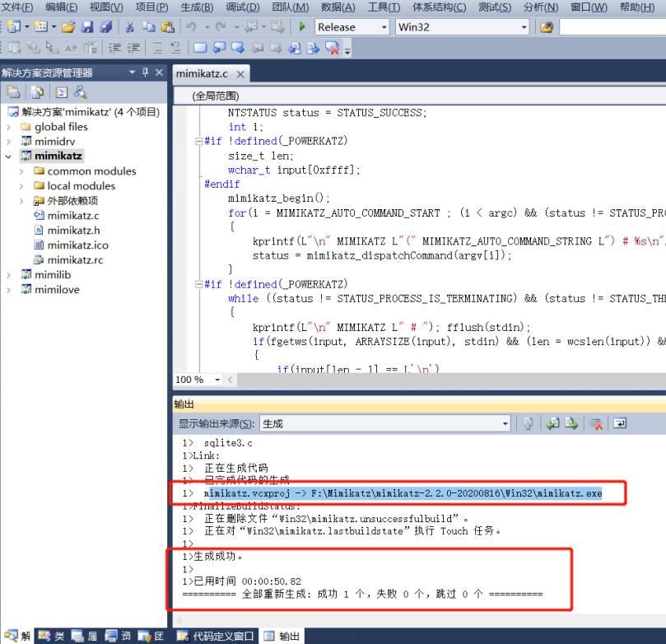Expand the 外部依赖项 folder

coord(21,202)
